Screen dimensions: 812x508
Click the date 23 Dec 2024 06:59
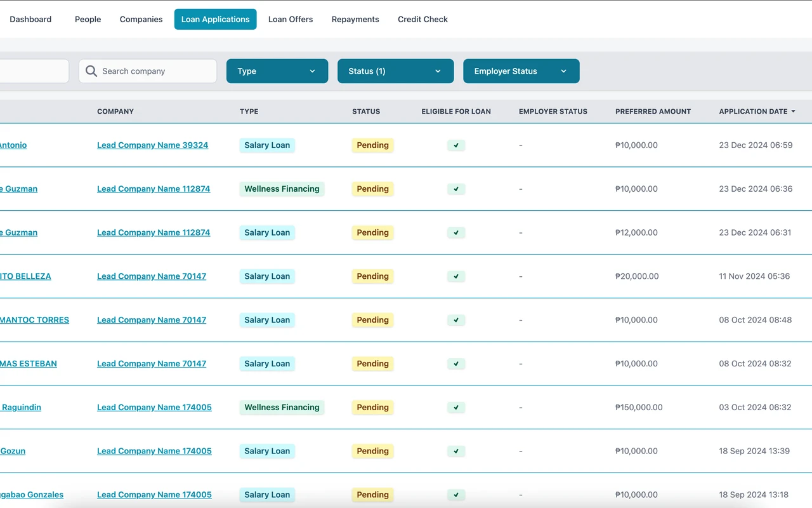coord(756,145)
